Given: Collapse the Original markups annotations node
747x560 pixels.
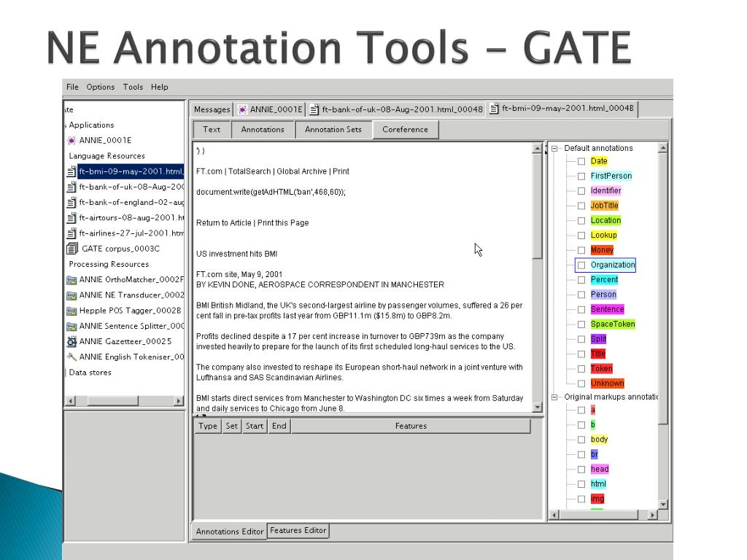Looking at the screenshot, I should [554, 397].
